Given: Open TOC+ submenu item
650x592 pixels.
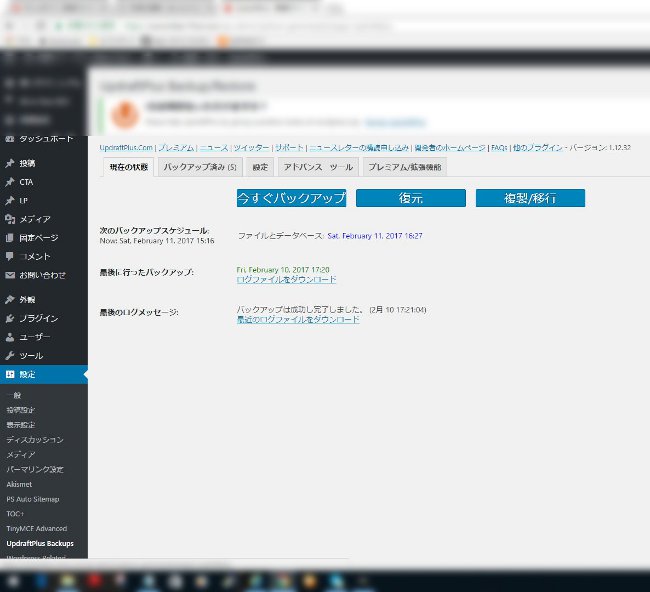Looking at the screenshot, I should pos(15,514).
